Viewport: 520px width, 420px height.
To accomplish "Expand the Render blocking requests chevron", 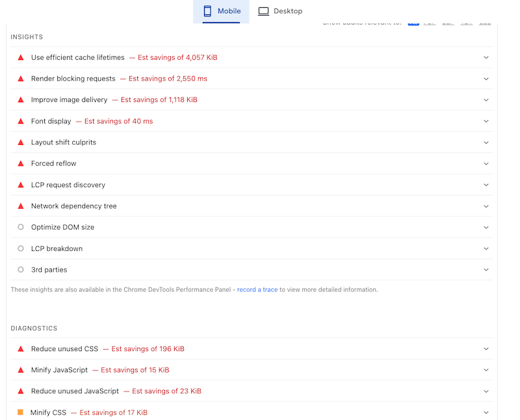I will pos(486,79).
